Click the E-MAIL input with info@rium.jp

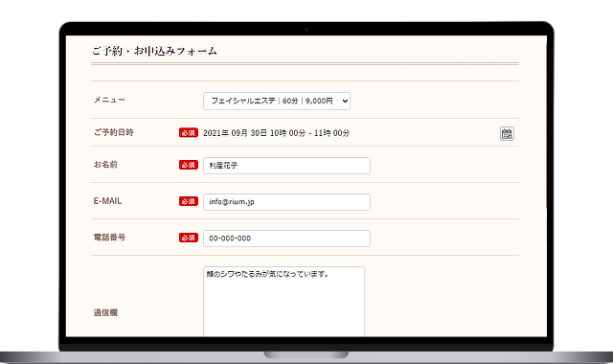(x=286, y=202)
